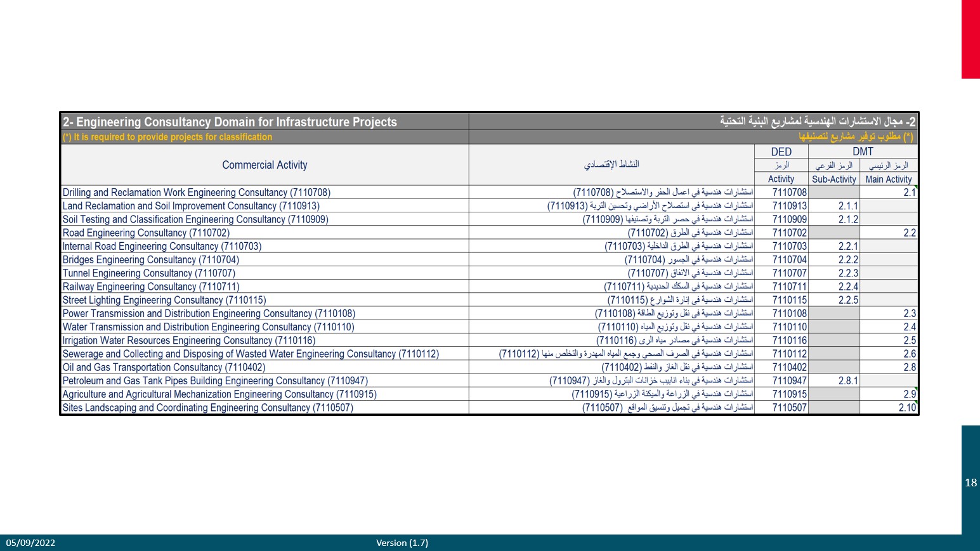Select English cell "Tunnel Engineering Consultancy (7110707)"
The image size is (980, 551).
(x=149, y=273)
